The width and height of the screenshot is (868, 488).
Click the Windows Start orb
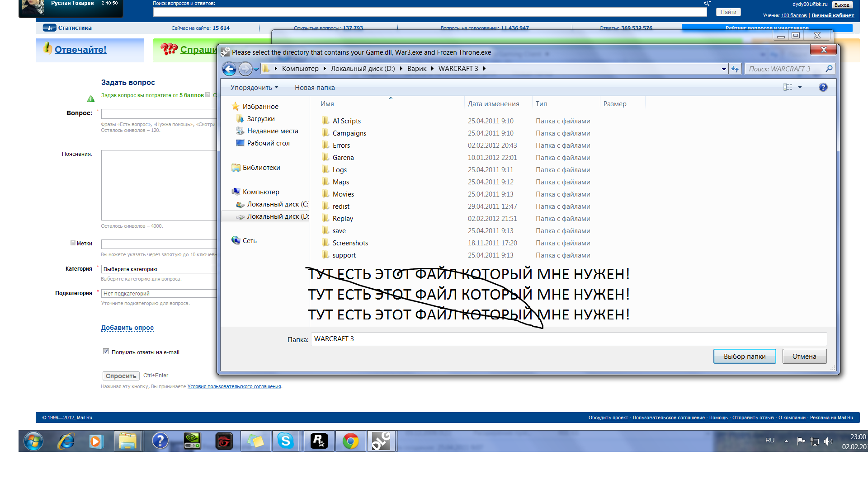[x=33, y=441]
